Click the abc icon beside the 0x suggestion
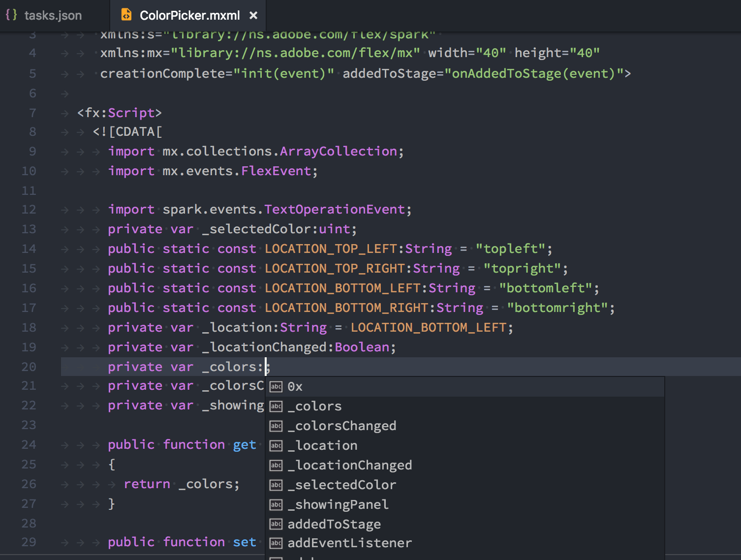 [x=276, y=387]
